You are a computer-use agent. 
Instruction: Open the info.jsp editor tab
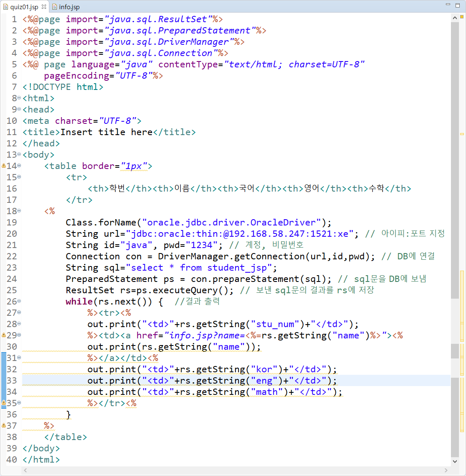click(66, 7)
